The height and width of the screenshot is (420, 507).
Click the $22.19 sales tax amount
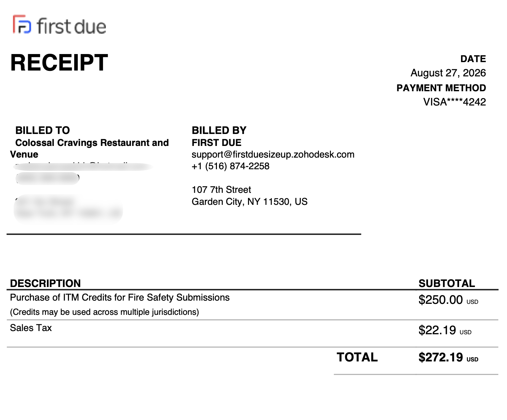pos(437,330)
